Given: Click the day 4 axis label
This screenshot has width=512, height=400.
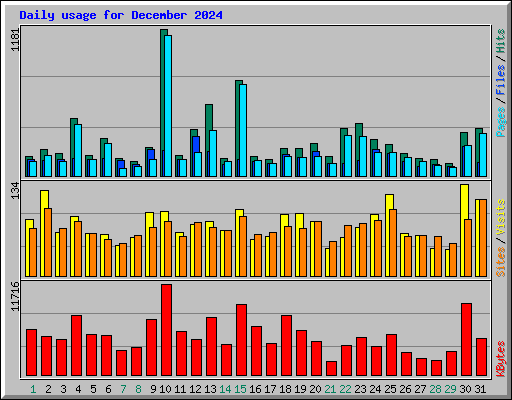Looking at the screenshot, I should tap(78, 389).
